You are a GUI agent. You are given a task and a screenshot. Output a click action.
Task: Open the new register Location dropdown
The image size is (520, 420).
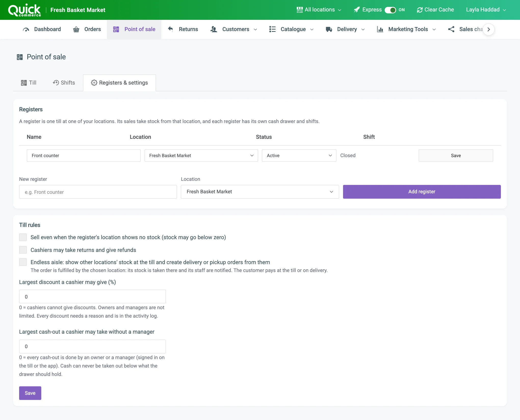tap(260, 192)
